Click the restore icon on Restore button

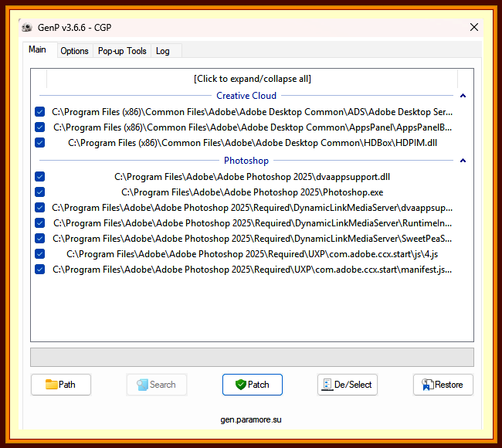[427, 385]
